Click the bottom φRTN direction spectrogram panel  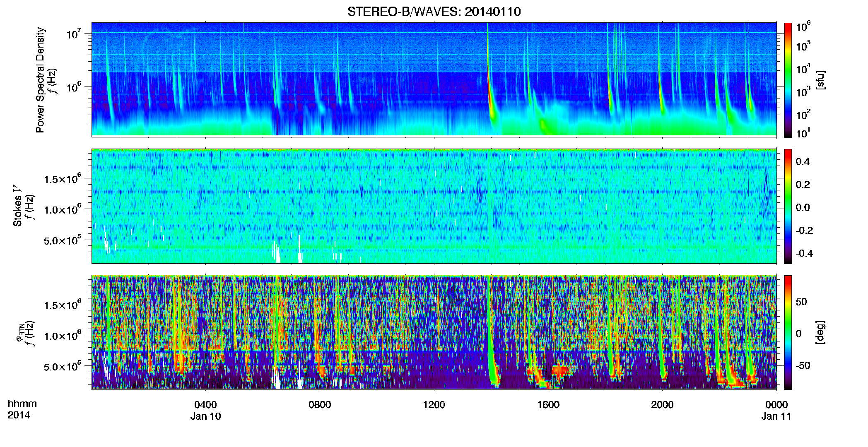[434, 332]
